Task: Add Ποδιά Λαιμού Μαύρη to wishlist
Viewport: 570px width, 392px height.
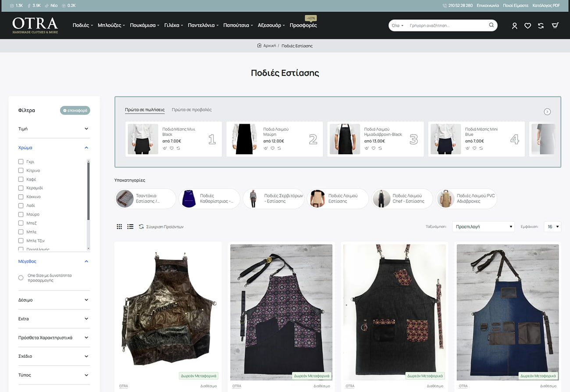Action: tap(272, 148)
